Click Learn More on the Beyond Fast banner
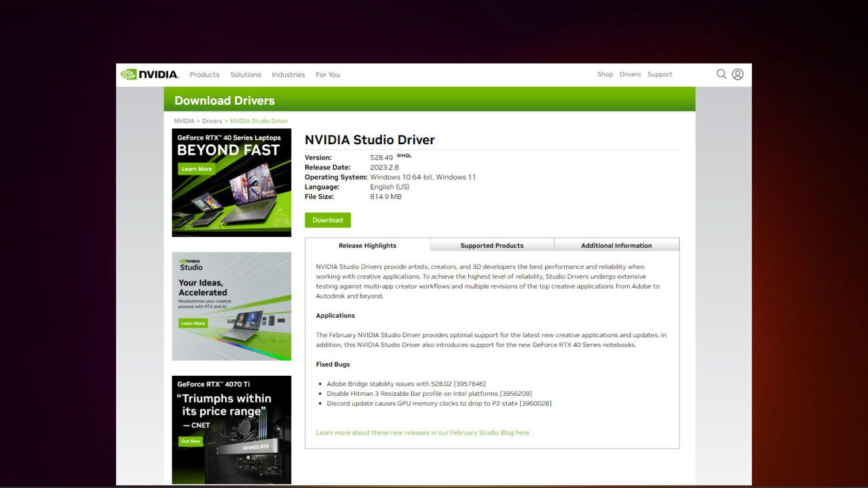This screenshot has width=868, height=488. pyautogui.click(x=196, y=168)
